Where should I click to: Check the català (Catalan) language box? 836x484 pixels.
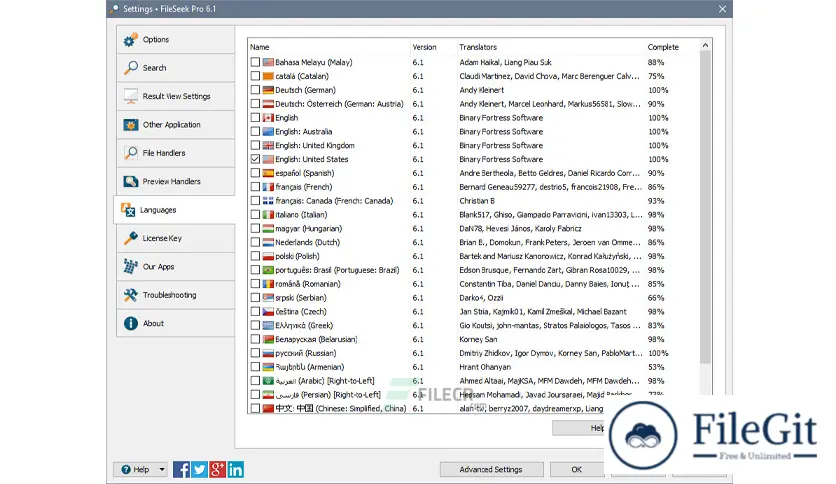pos(255,76)
